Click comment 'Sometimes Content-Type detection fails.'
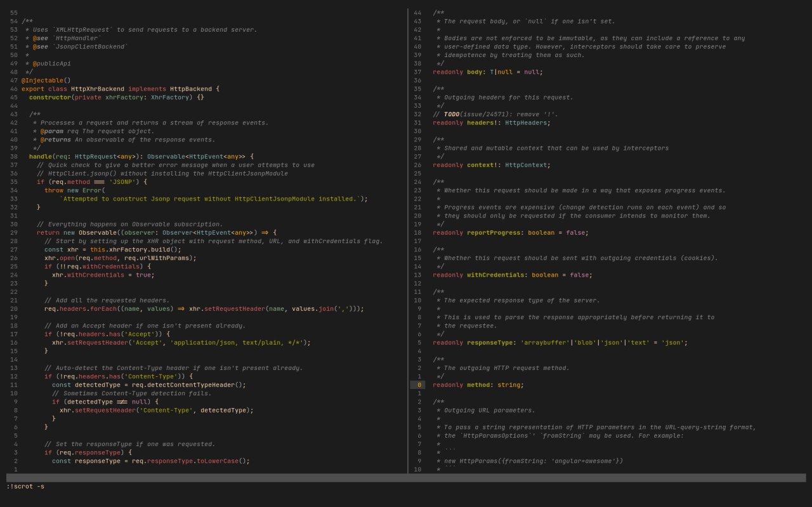This screenshot has width=812, height=507. (132, 393)
